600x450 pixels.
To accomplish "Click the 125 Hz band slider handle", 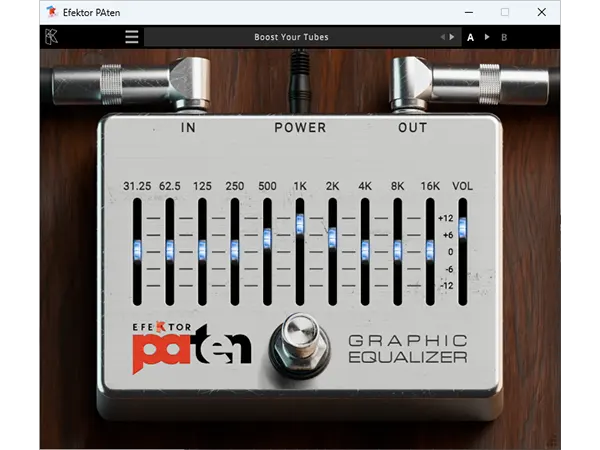I will pyautogui.click(x=202, y=250).
